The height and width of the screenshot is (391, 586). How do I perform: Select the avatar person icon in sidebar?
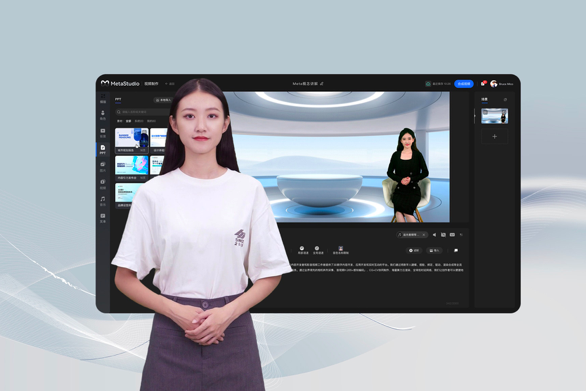point(103,115)
